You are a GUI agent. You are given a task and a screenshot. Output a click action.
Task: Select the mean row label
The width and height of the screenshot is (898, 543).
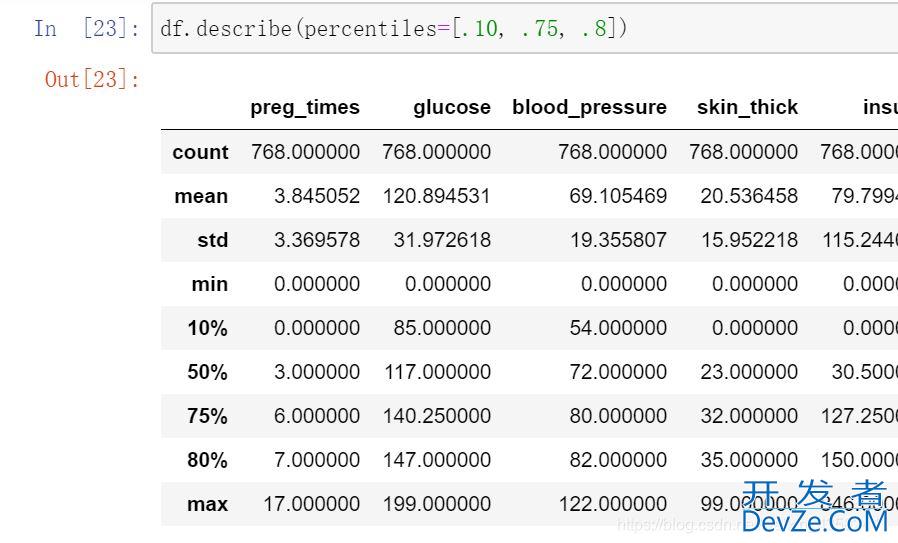click(x=201, y=196)
